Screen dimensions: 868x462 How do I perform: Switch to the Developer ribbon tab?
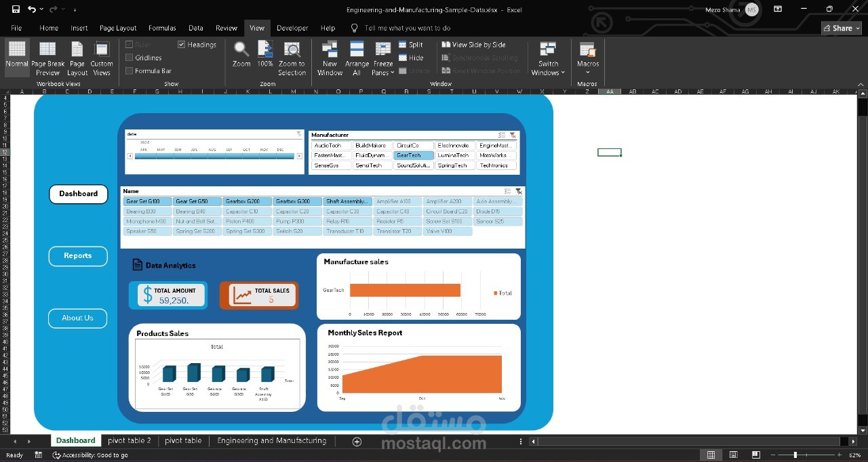click(292, 28)
